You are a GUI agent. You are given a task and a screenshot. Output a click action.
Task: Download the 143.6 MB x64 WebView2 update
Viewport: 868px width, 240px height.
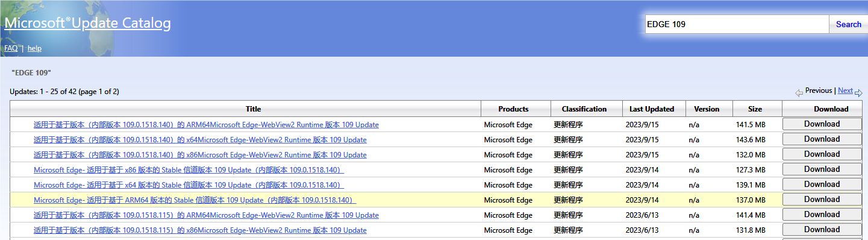822,139
